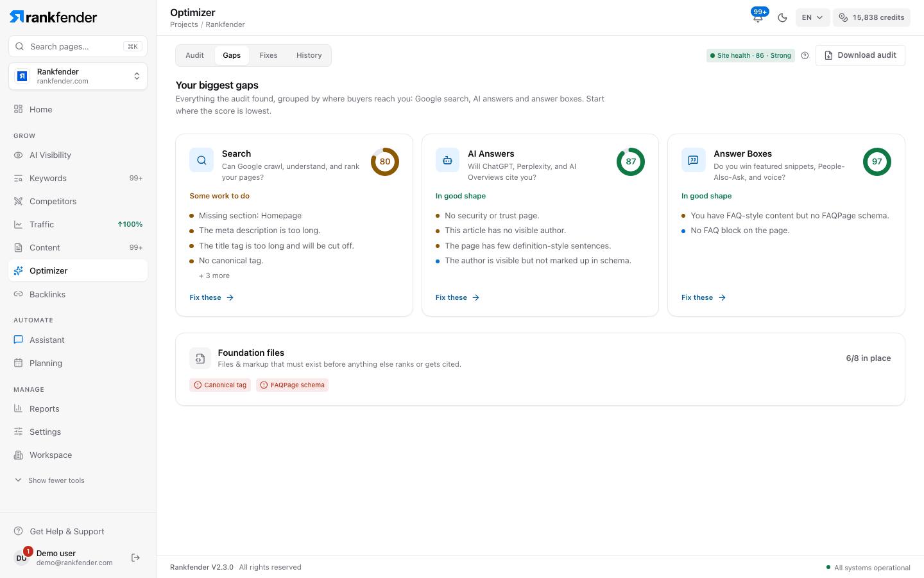Click the Search score 80 ring
924x578 pixels.
click(x=385, y=162)
